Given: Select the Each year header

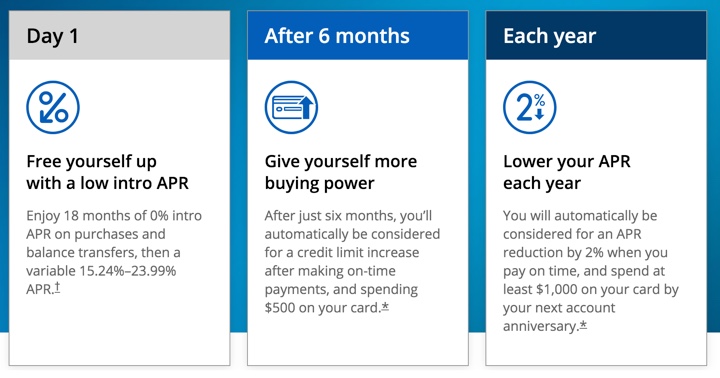Looking at the screenshot, I should pyautogui.click(x=596, y=35).
